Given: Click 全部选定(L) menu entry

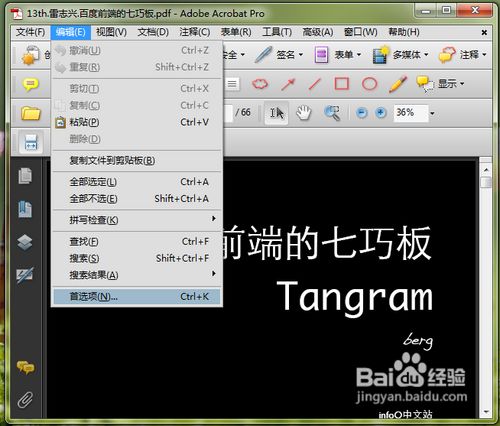Looking at the screenshot, I should point(137,182).
